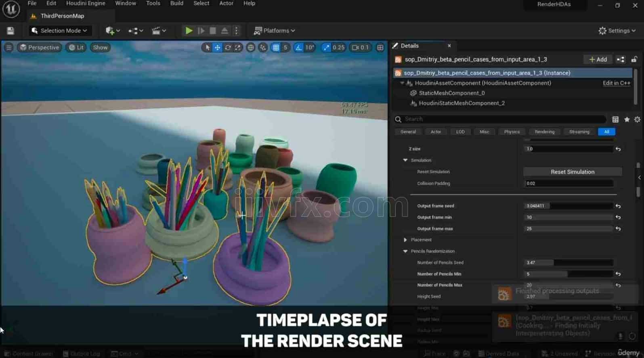Select StaticMeshComponent_0 in component tree
The image size is (644, 358).
pos(451,93)
